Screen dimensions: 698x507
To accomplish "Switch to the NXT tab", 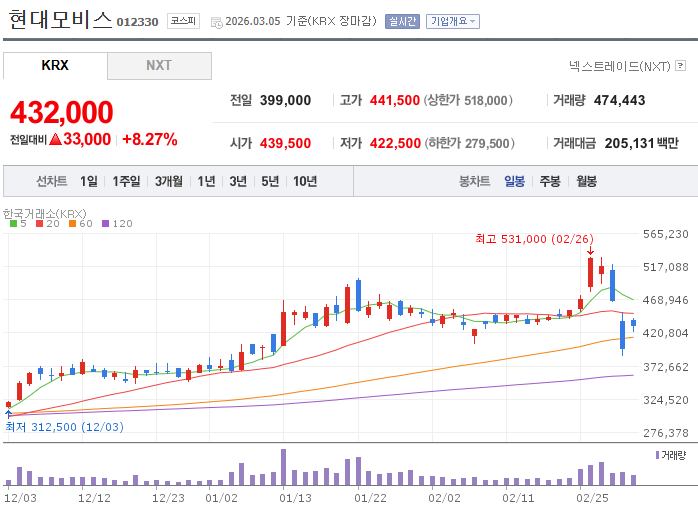I will tap(159, 65).
